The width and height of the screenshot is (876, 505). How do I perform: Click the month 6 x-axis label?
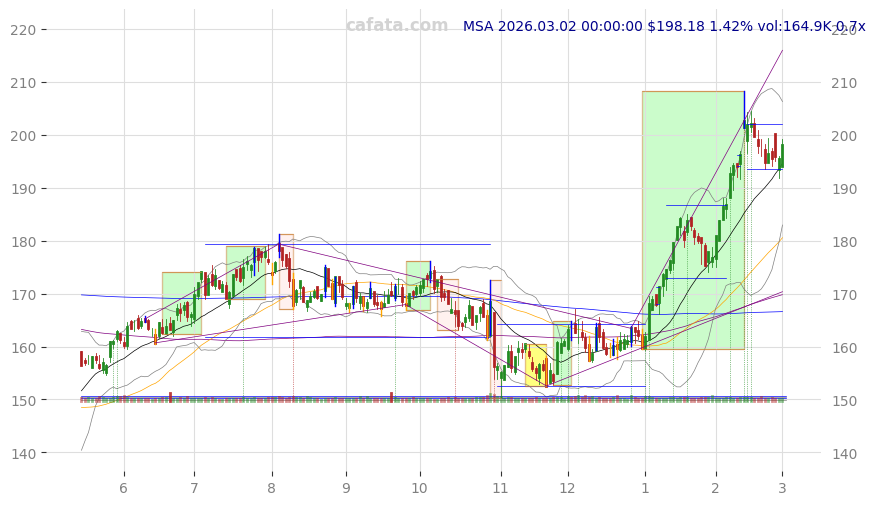click(124, 487)
